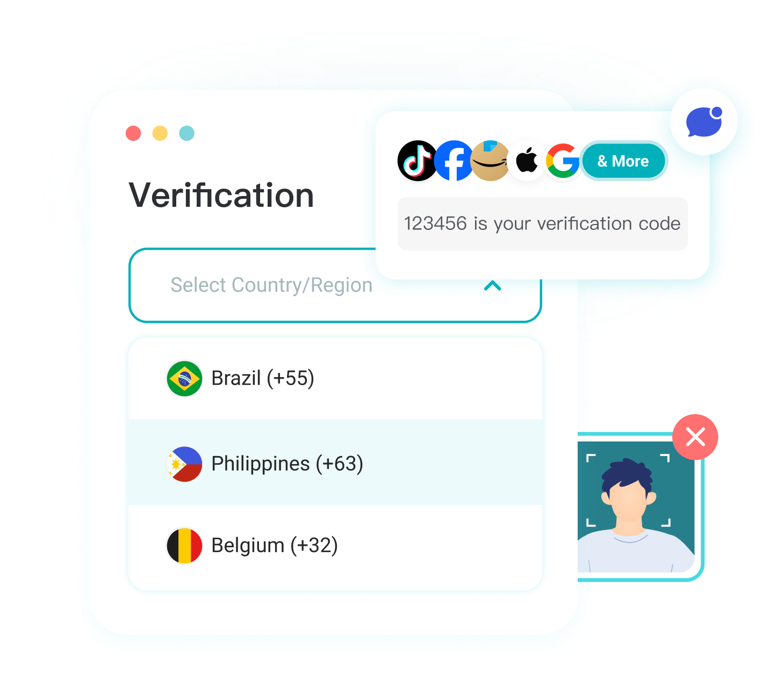Screen dimensions: 784x687
Task: Click the red X on face photo
Action: [x=695, y=437]
